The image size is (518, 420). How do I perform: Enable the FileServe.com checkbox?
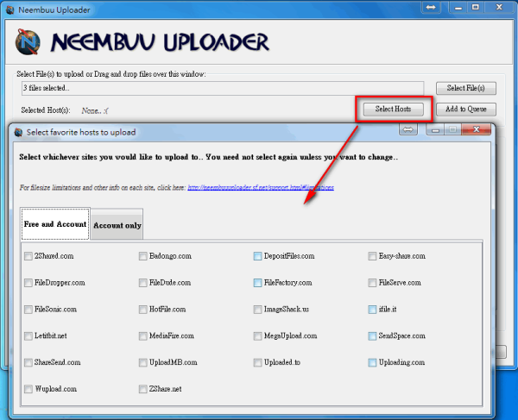click(x=372, y=283)
